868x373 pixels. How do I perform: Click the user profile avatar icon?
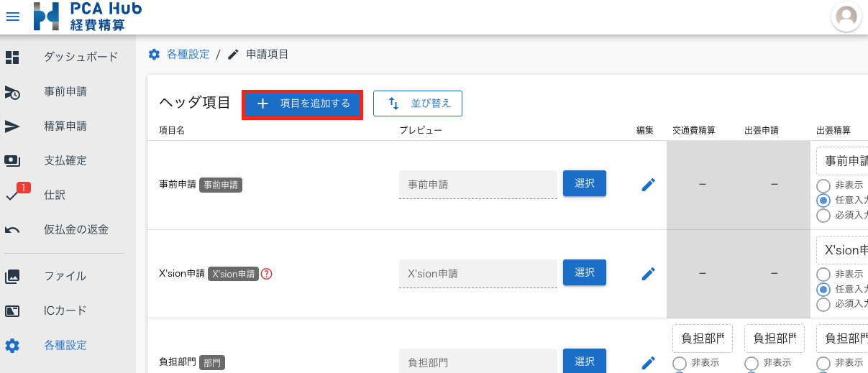846,17
